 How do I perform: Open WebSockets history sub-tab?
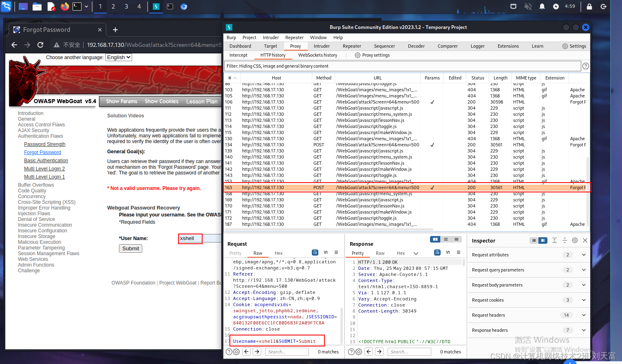318,55
